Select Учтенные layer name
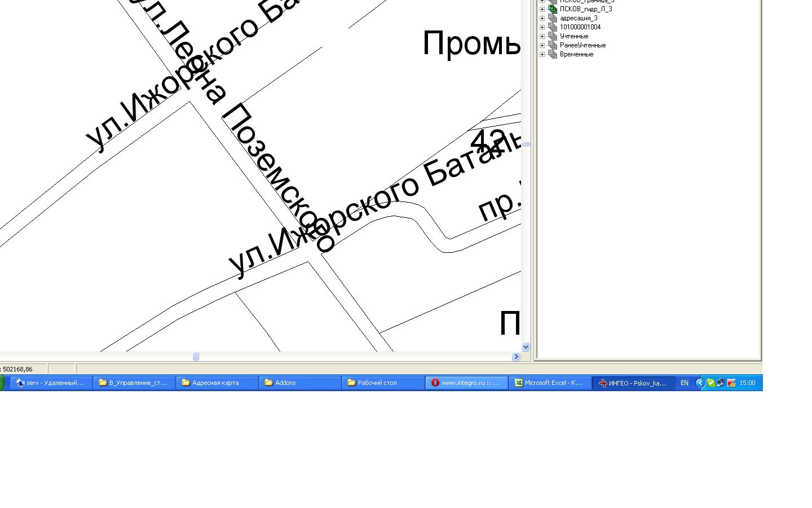812x508 pixels. pyautogui.click(x=574, y=36)
